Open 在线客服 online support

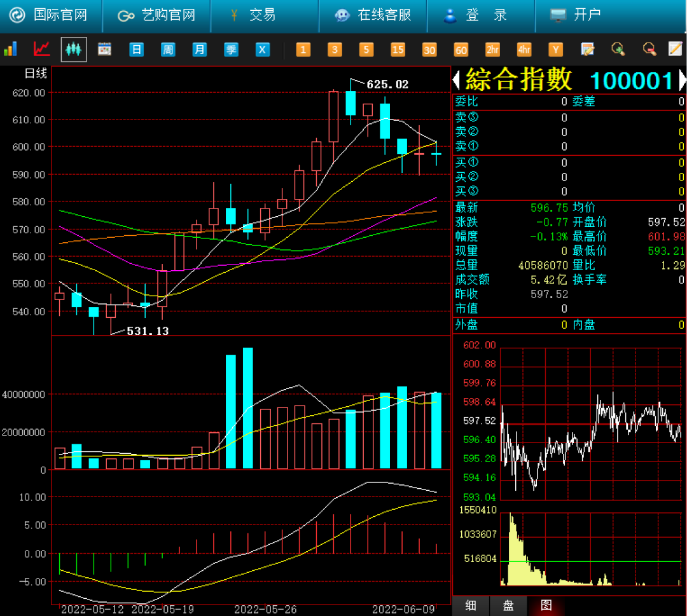373,15
